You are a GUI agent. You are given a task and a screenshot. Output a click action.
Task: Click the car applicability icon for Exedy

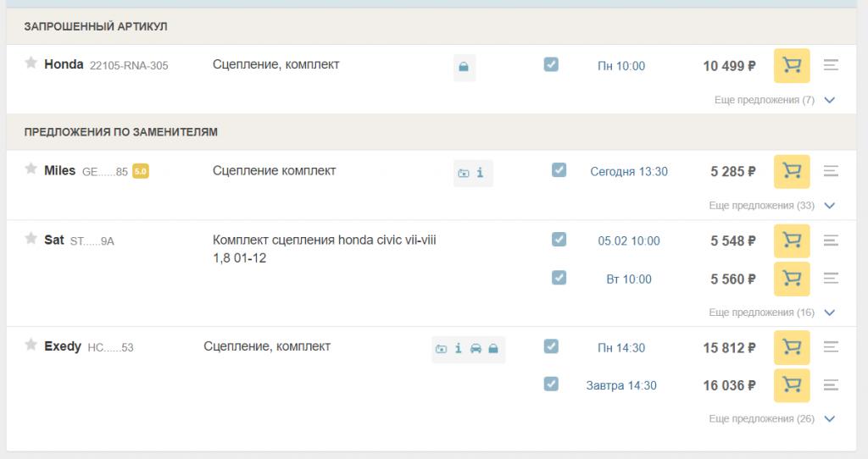pyautogui.click(x=476, y=348)
